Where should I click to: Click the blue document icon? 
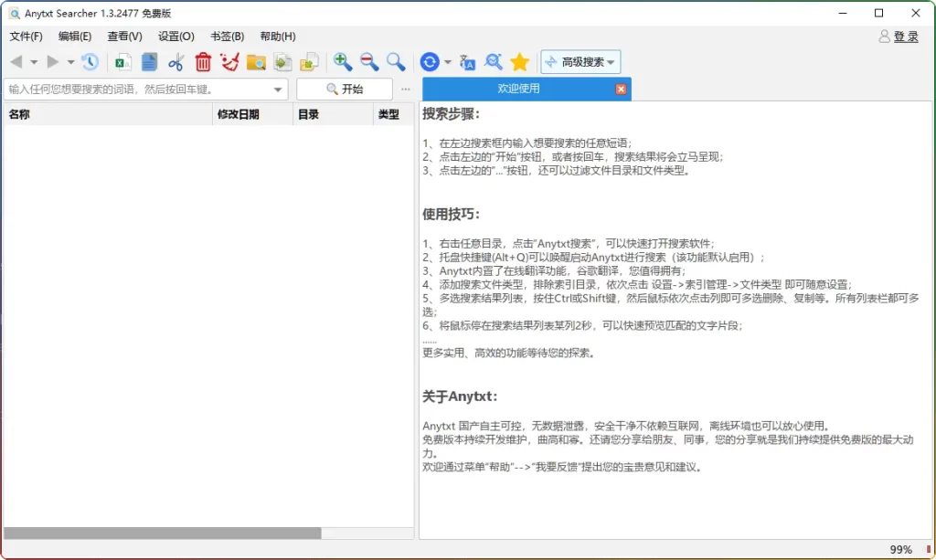[149, 62]
